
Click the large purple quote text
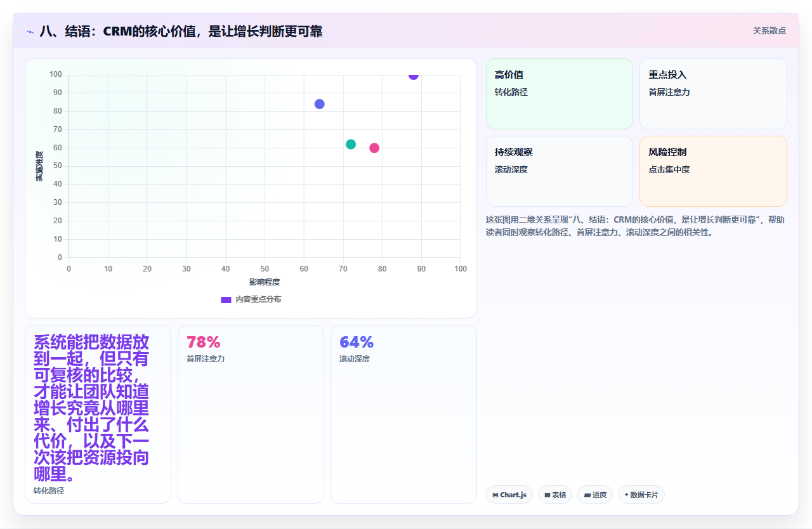tap(92, 408)
